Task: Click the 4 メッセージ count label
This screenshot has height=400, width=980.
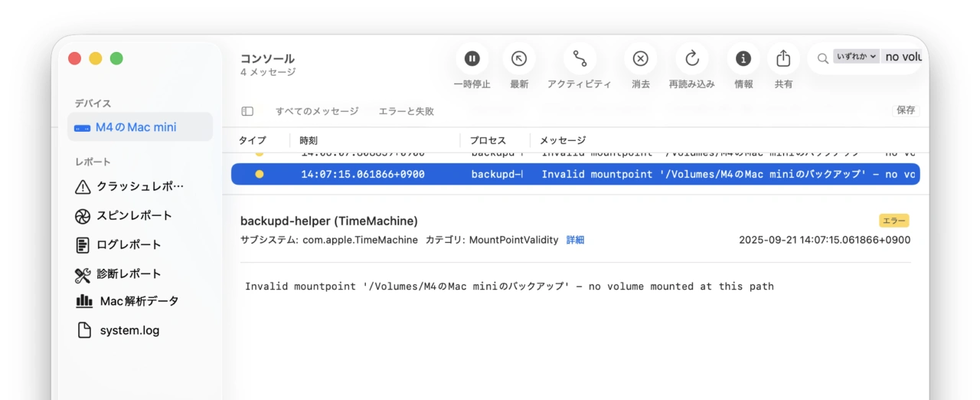Action: pyautogui.click(x=268, y=72)
